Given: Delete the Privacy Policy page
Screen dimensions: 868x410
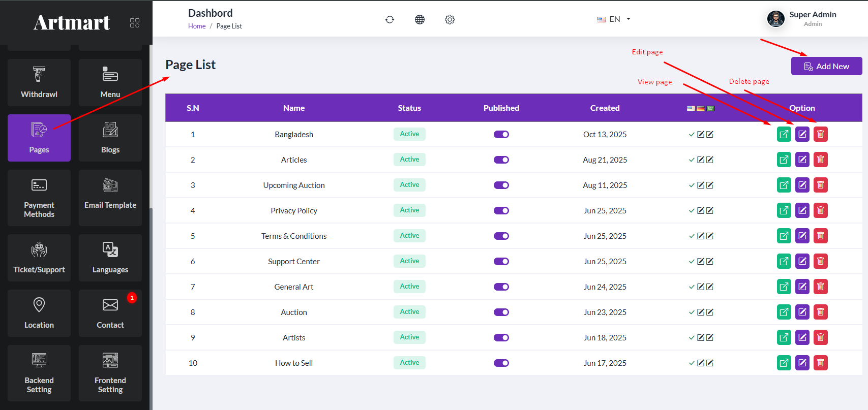Looking at the screenshot, I should 820,210.
